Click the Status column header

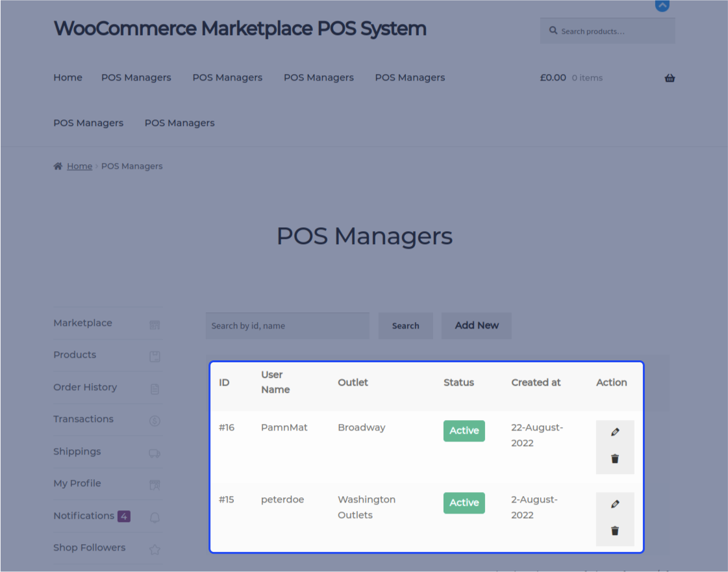pyautogui.click(x=458, y=382)
